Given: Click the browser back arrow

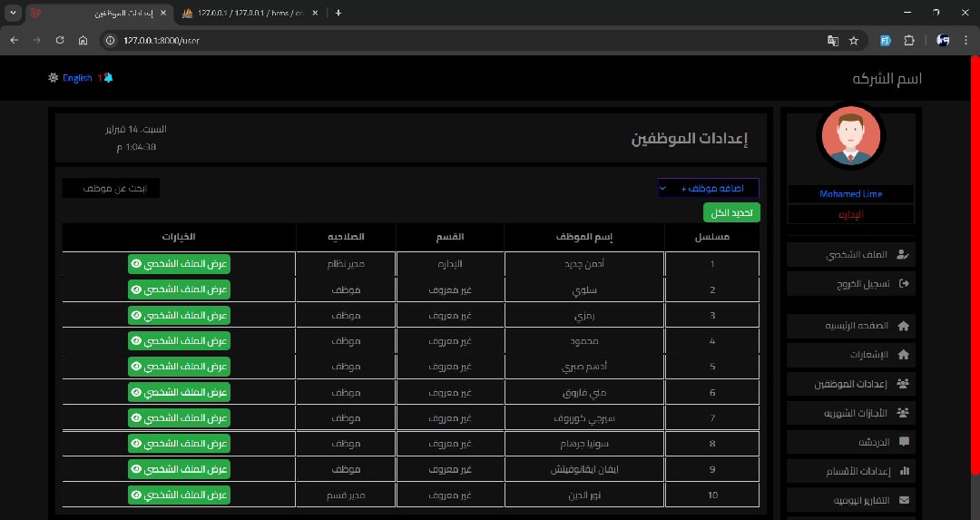Looking at the screenshot, I should pyautogui.click(x=15, y=40).
